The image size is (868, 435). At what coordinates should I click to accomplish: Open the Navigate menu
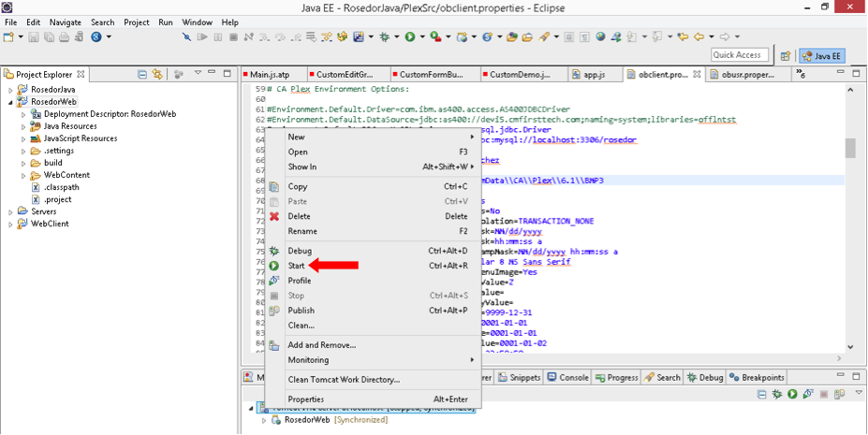click(65, 22)
